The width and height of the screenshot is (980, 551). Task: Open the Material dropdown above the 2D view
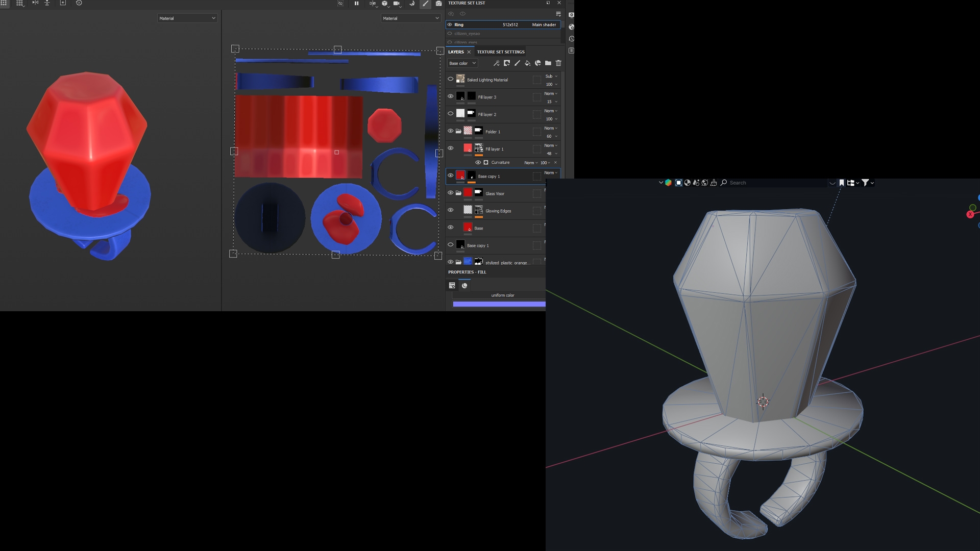410,18
